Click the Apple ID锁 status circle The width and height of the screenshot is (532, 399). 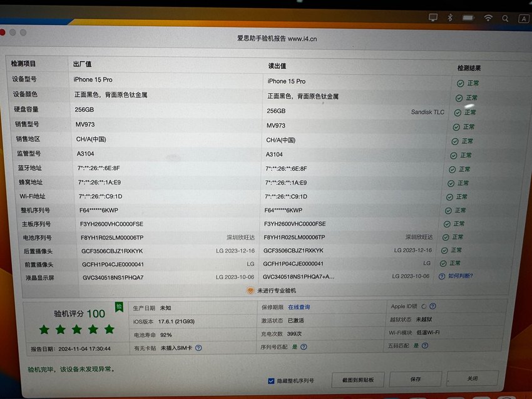point(424,306)
